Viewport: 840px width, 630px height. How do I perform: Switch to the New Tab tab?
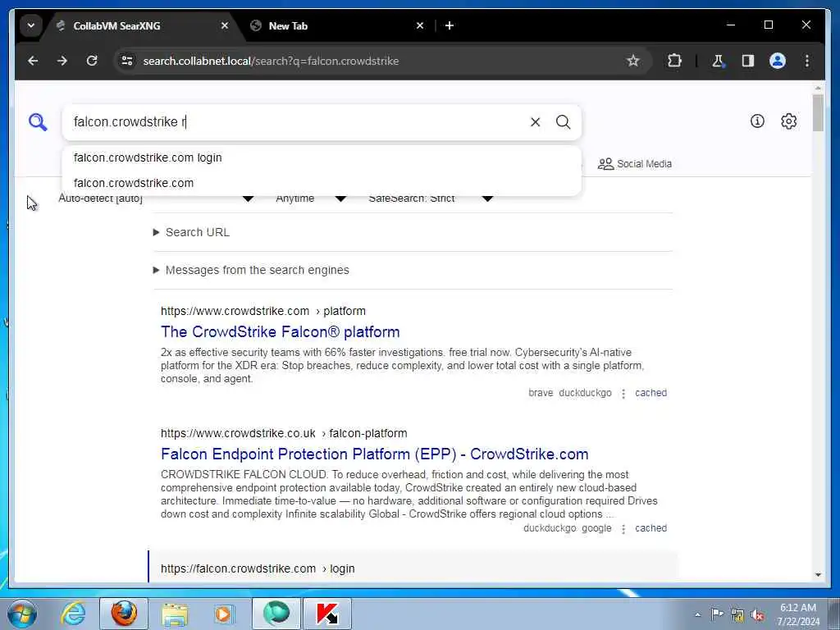coord(337,25)
